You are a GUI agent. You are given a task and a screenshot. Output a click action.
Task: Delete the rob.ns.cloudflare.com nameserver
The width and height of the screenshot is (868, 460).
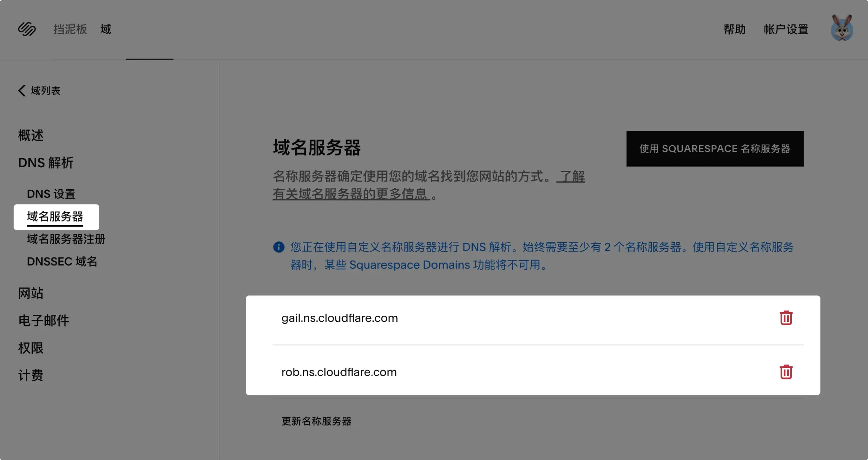(786, 372)
